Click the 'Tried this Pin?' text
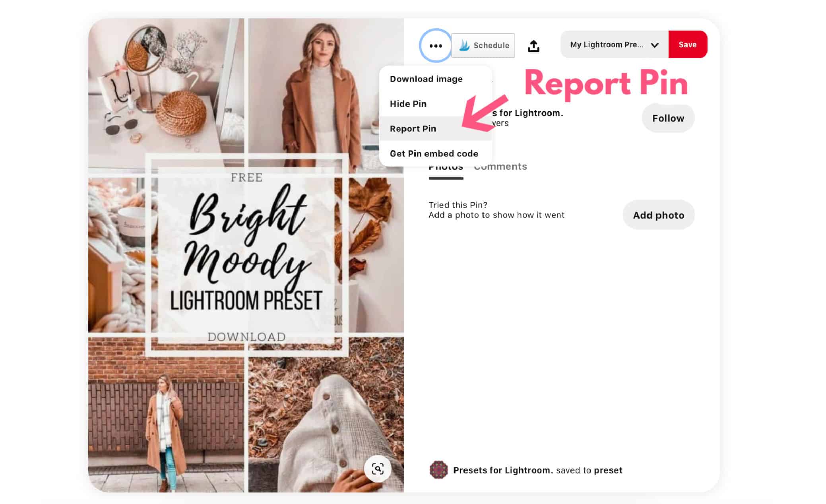Image resolution: width=826 pixels, height=504 pixels. pyautogui.click(x=458, y=205)
